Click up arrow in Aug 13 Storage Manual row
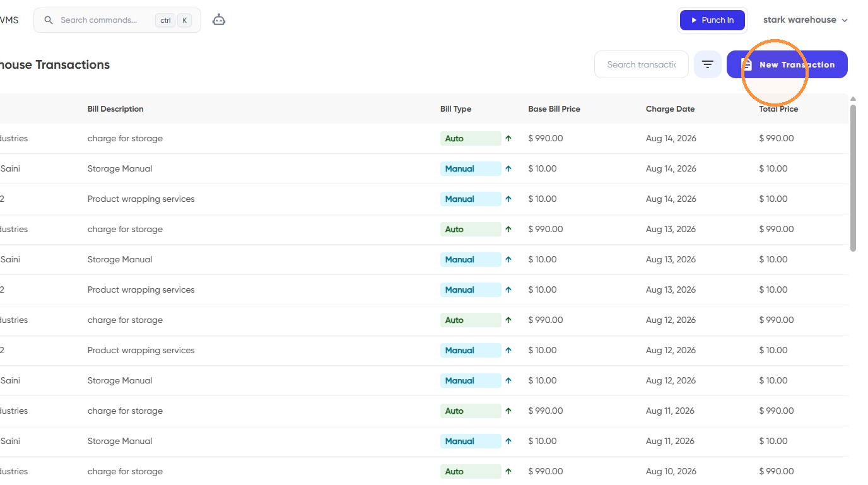 [508, 259]
